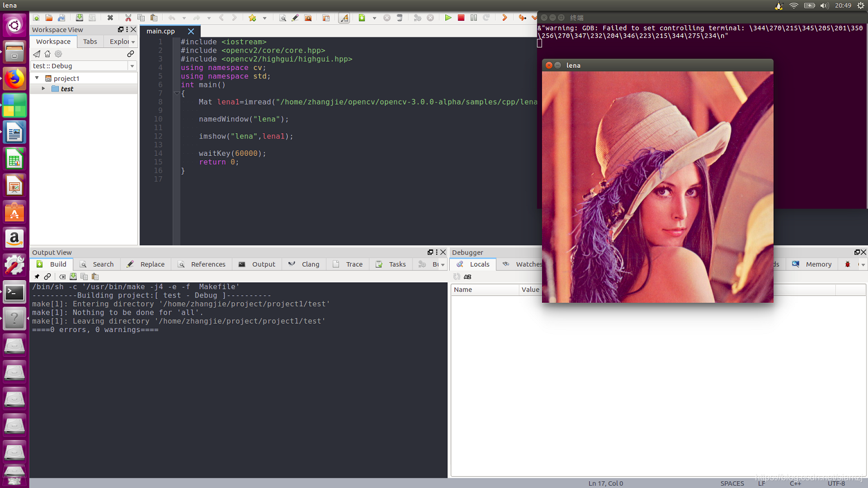The height and width of the screenshot is (488, 868).
Task: Toggle the pin icon in Build output toolbar
Action: (37, 277)
